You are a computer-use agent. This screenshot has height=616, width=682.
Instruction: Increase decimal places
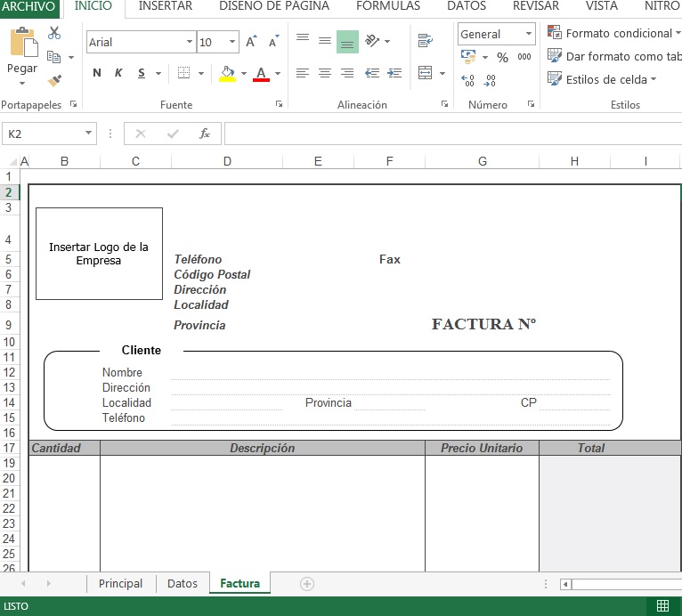[467, 80]
